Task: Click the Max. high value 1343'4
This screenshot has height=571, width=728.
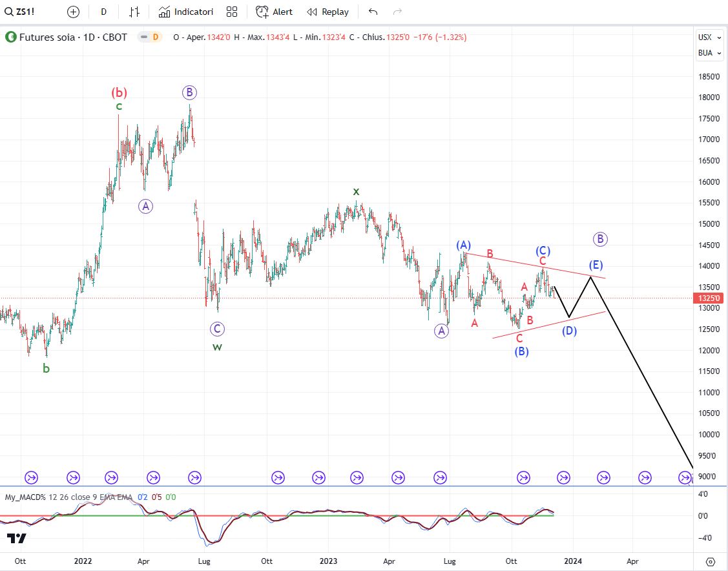Action: tap(278, 37)
